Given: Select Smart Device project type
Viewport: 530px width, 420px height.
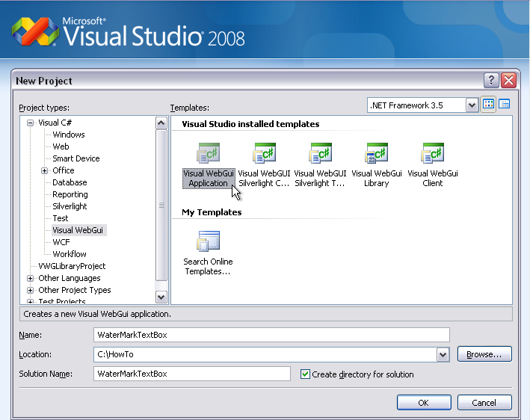Looking at the screenshot, I should [76, 158].
